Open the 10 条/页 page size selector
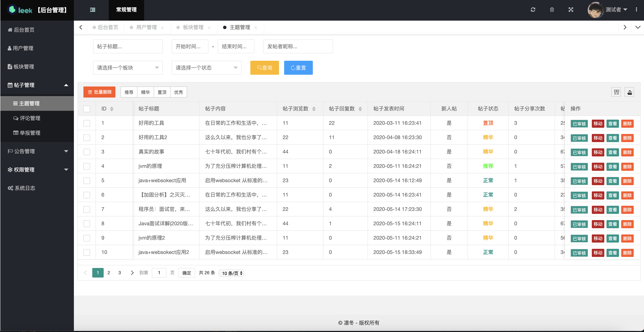 pos(231,273)
